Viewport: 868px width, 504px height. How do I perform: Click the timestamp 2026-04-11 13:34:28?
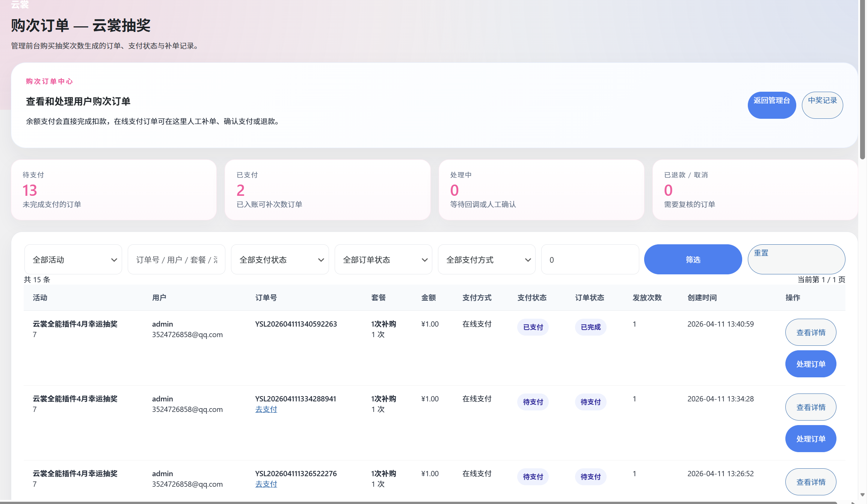point(720,399)
